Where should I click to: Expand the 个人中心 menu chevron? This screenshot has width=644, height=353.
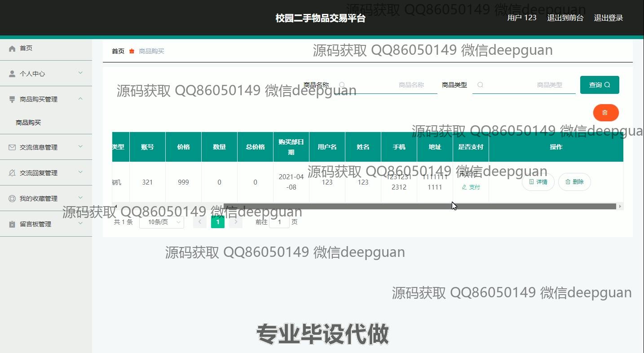tap(80, 73)
